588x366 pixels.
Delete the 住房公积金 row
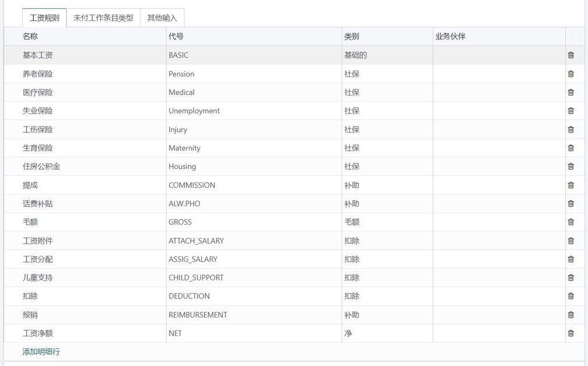click(571, 166)
